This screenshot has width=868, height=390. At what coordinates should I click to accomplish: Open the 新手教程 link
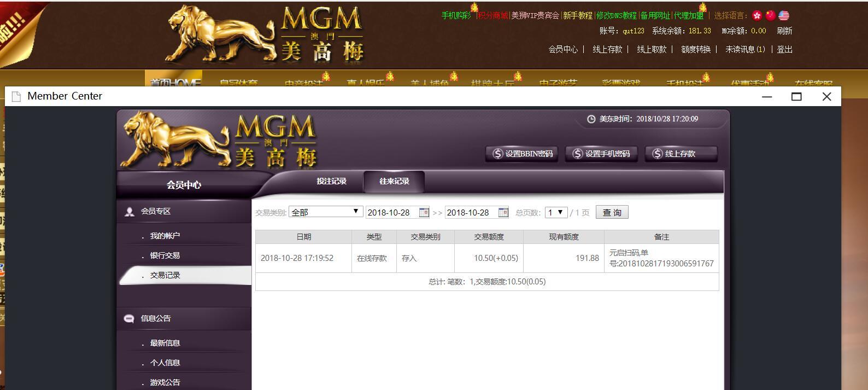click(x=577, y=15)
